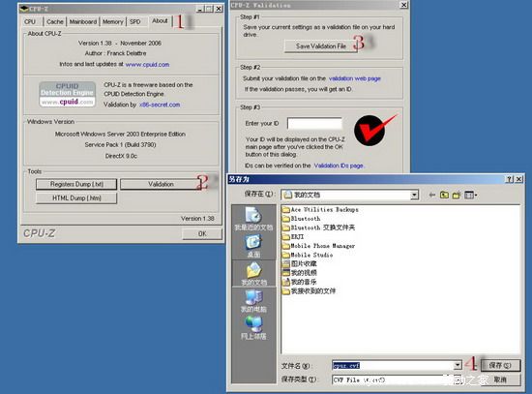The image size is (532, 394).
Task: Select Ace Utilities Backups folder
Action: pyautogui.click(x=320, y=209)
